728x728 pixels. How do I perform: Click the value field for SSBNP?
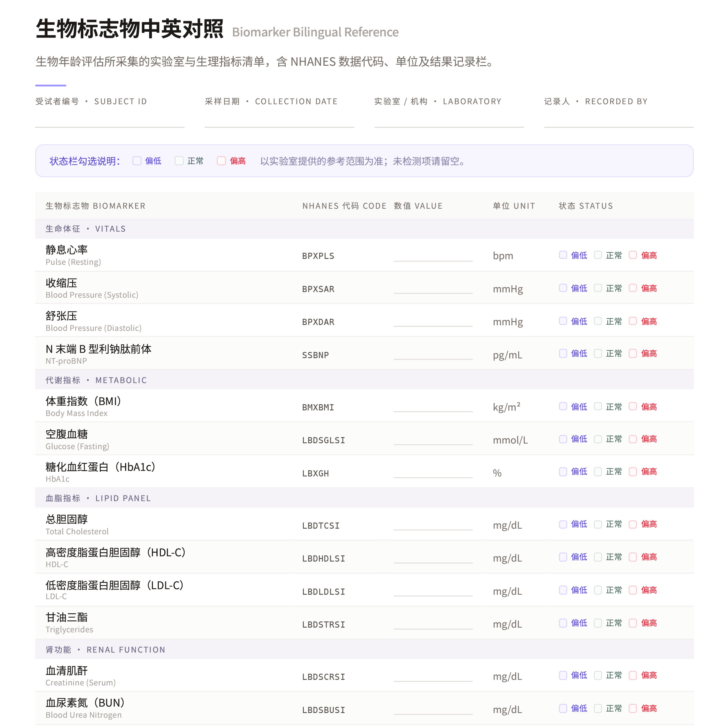pyautogui.click(x=433, y=354)
